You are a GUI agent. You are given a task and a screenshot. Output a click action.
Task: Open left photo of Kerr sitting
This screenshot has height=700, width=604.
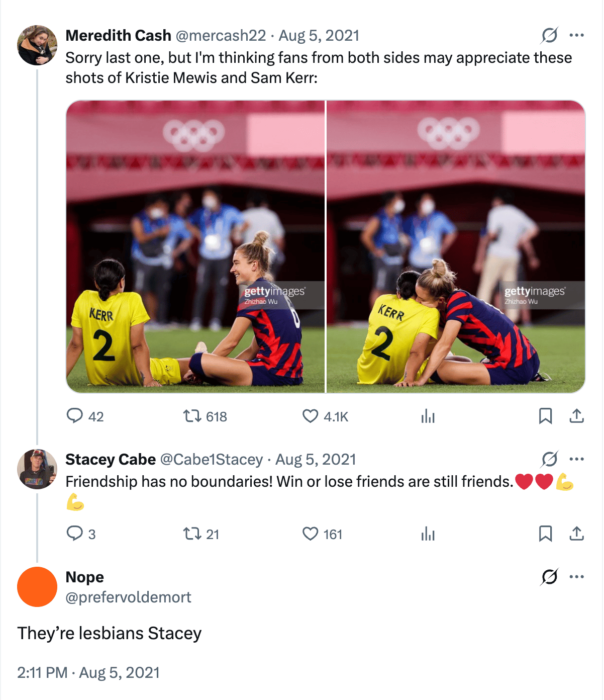[195, 246]
